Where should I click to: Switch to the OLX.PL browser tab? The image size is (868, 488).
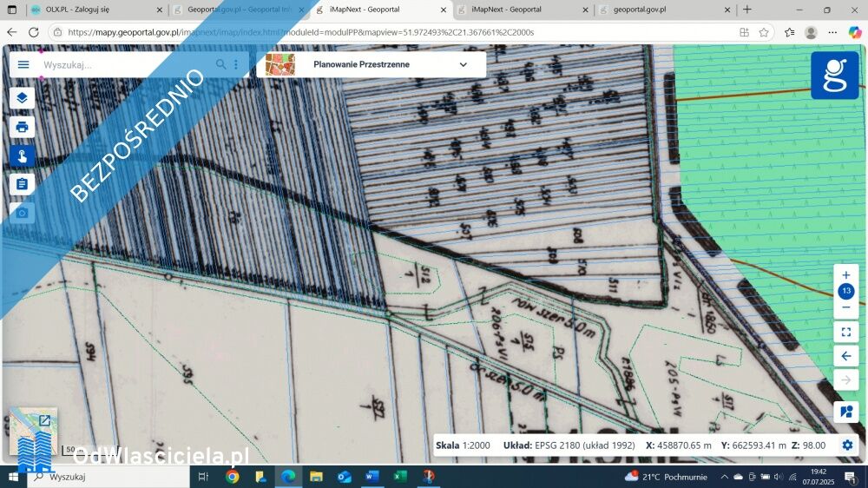pyautogui.click(x=95, y=10)
